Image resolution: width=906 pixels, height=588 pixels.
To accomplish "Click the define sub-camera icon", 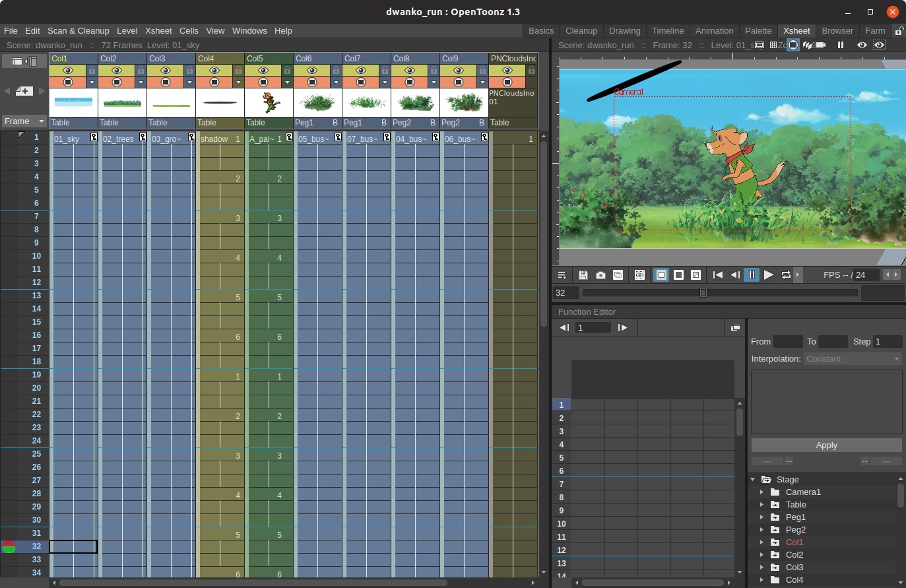I will tap(639, 275).
